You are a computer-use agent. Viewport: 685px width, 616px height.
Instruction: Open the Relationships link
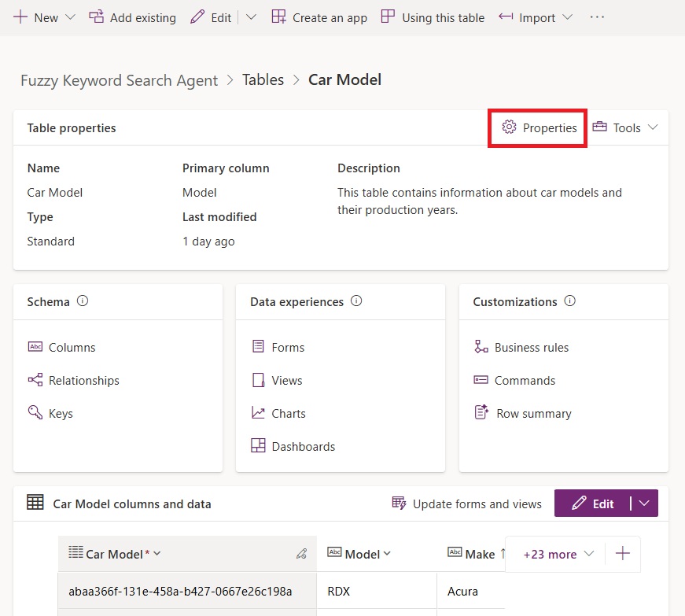tap(84, 381)
